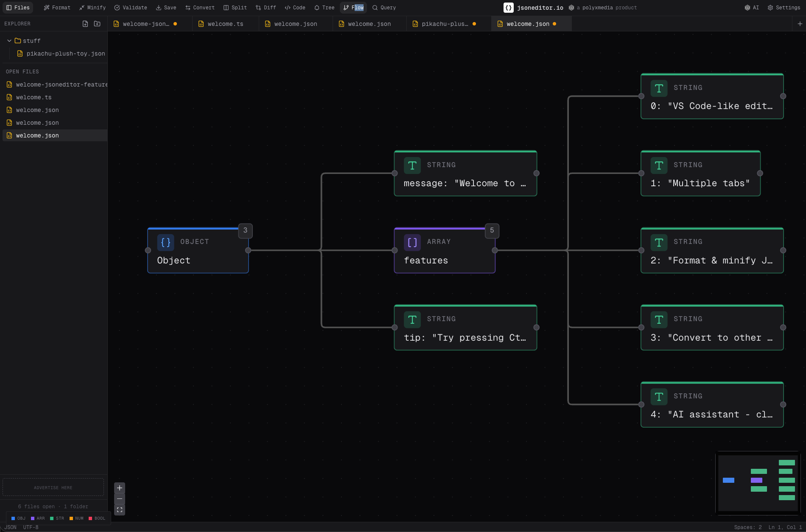Run the Validate tool
This screenshot has height=532, width=806.
tap(130, 7)
